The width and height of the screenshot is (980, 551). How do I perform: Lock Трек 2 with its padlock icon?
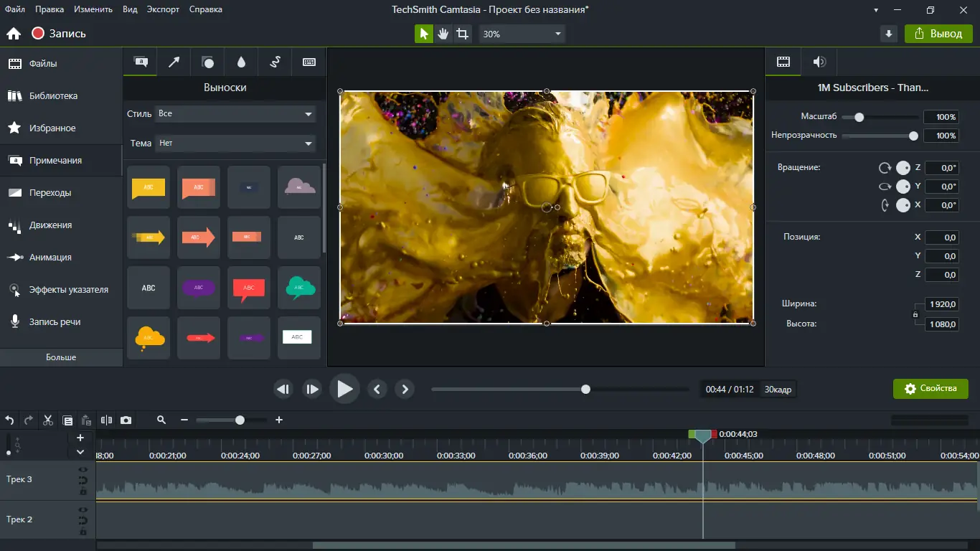point(83,532)
